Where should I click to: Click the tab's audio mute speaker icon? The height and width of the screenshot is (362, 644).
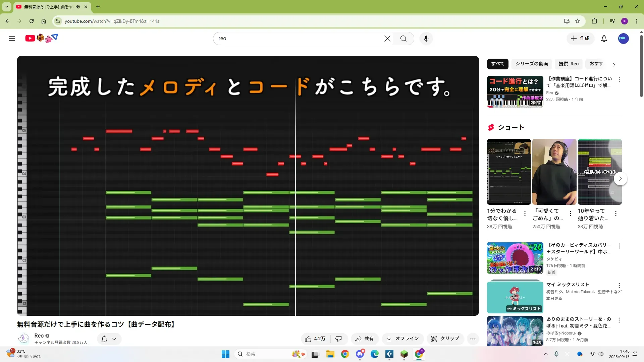pyautogui.click(x=78, y=7)
